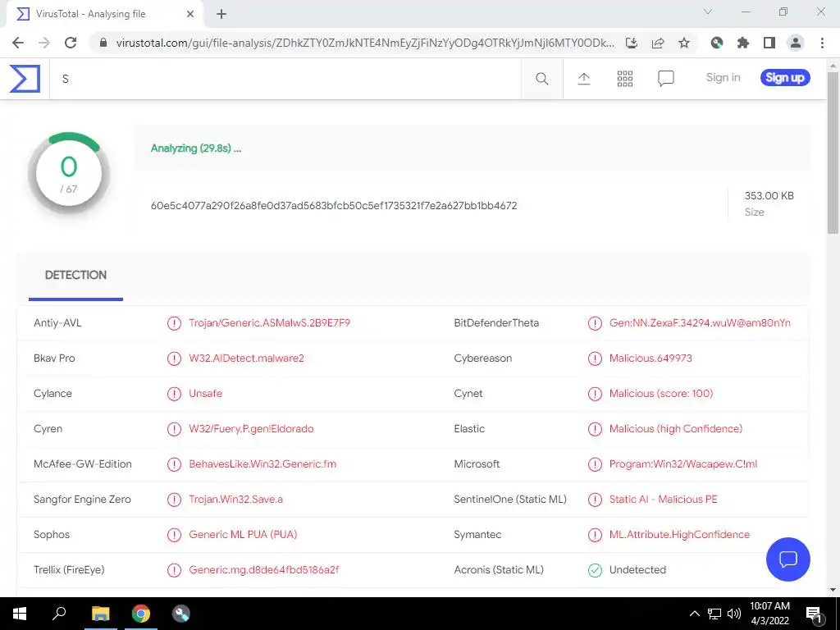
Task: Click Static AI - Malicious PE result
Action: click(x=663, y=500)
